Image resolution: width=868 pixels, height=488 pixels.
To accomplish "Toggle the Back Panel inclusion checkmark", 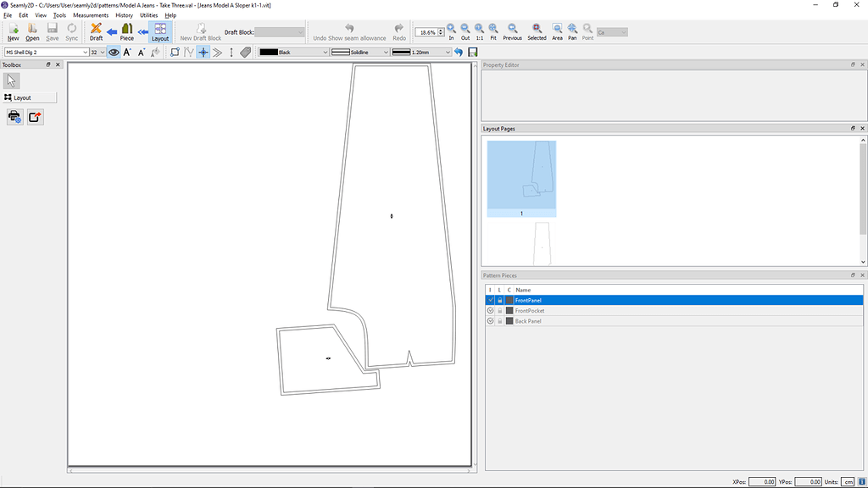I will tap(490, 320).
